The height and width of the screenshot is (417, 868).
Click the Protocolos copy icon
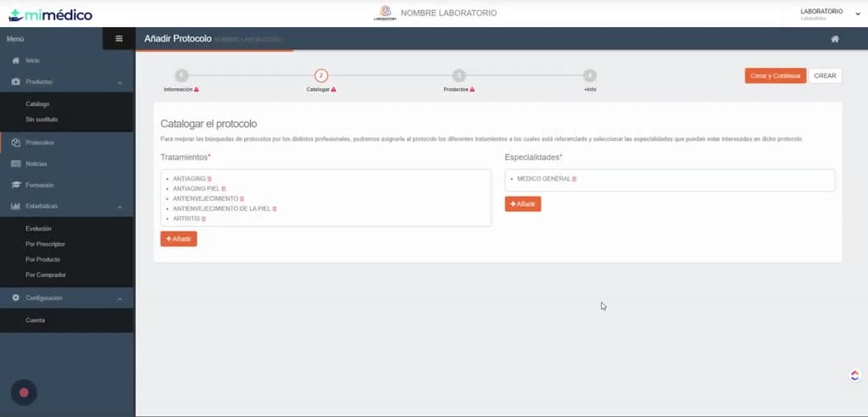pyautogui.click(x=15, y=142)
